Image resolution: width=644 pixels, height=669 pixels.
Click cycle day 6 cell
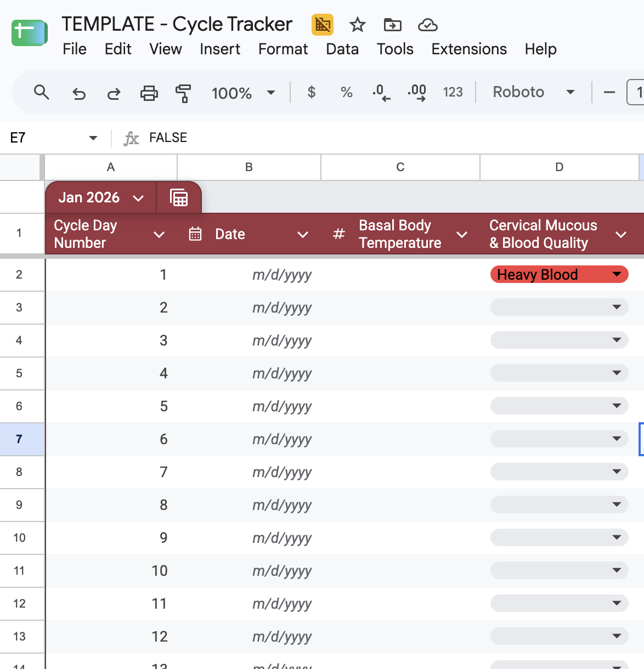(111, 439)
